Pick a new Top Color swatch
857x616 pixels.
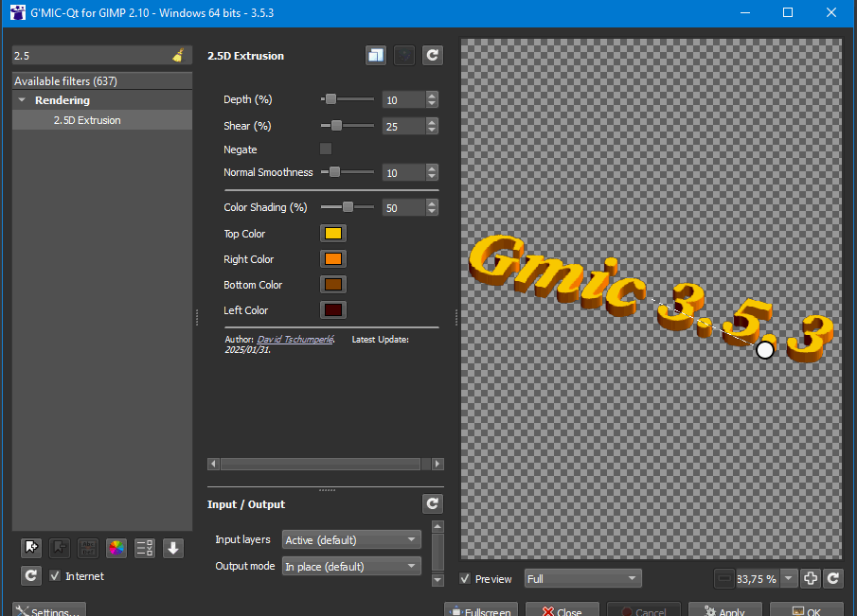tap(332, 233)
